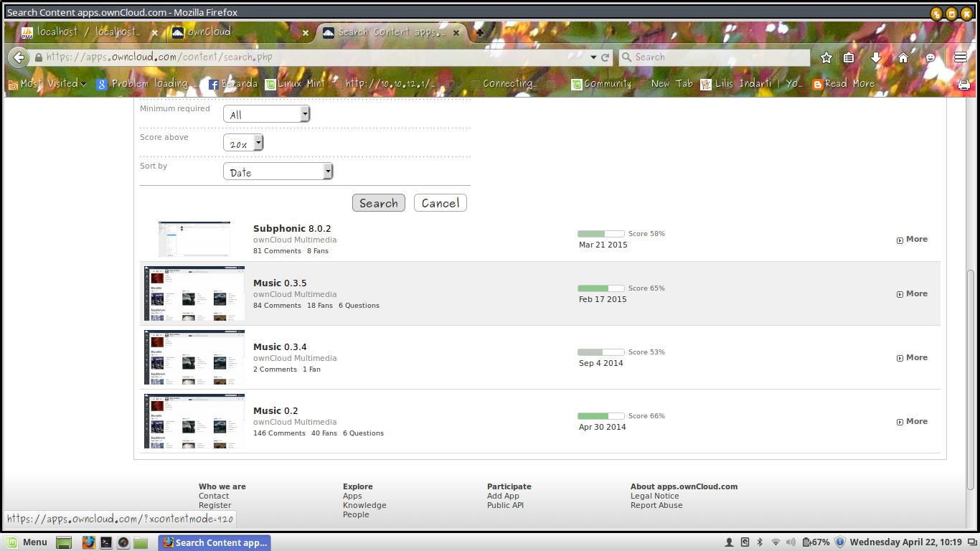
Task: Open the printer icon on bookmarks bar
Action: (964, 84)
